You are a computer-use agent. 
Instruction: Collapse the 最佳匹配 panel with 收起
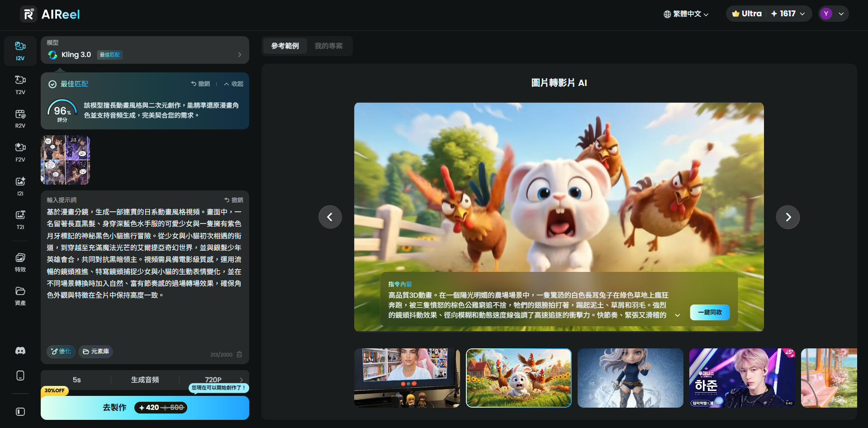233,84
